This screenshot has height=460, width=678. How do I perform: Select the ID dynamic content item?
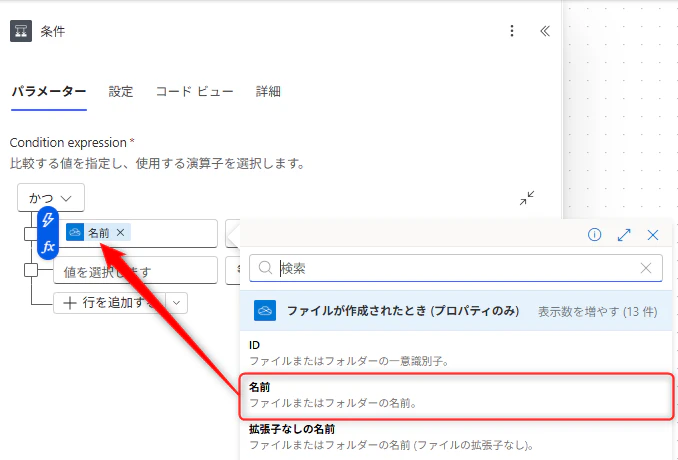[456, 352]
